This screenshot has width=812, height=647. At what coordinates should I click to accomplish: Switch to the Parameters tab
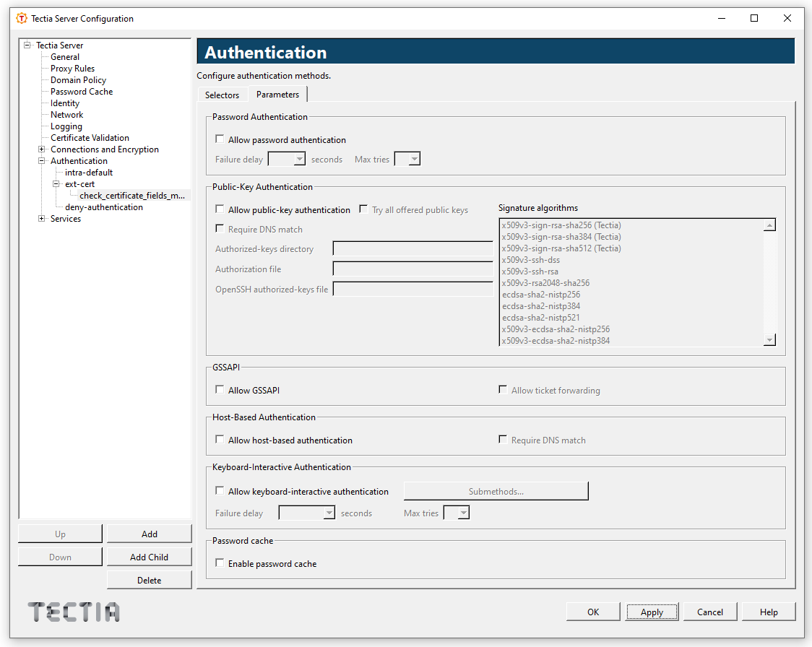(x=277, y=94)
